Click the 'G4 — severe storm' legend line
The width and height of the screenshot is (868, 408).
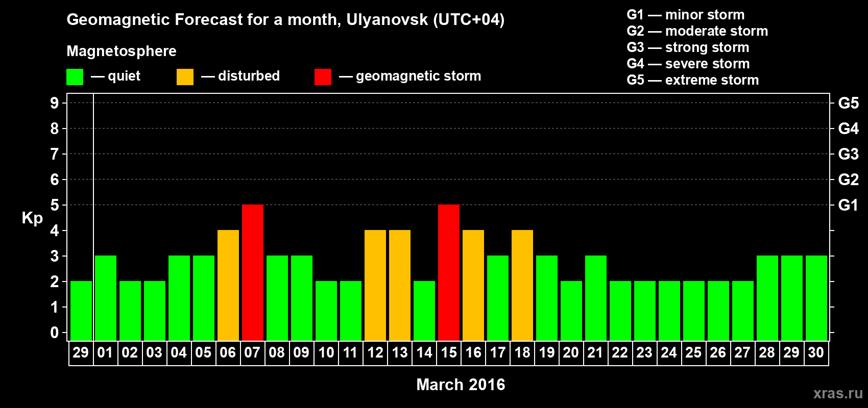tap(688, 64)
